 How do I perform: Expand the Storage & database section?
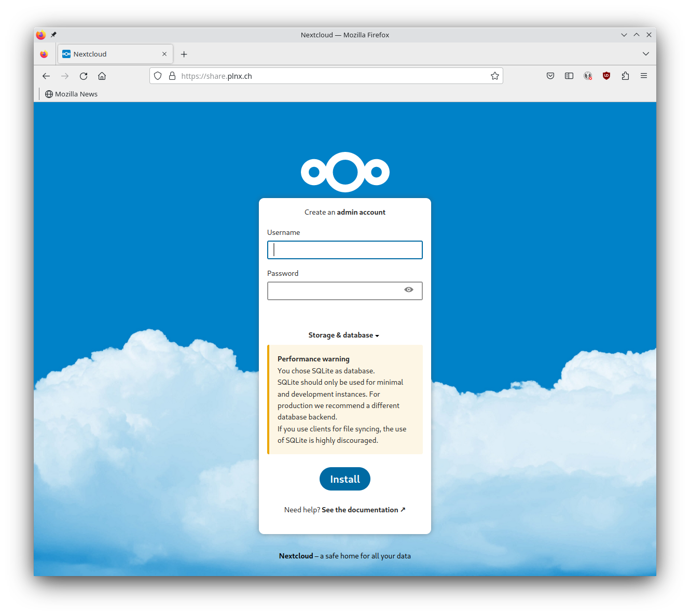(344, 335)
